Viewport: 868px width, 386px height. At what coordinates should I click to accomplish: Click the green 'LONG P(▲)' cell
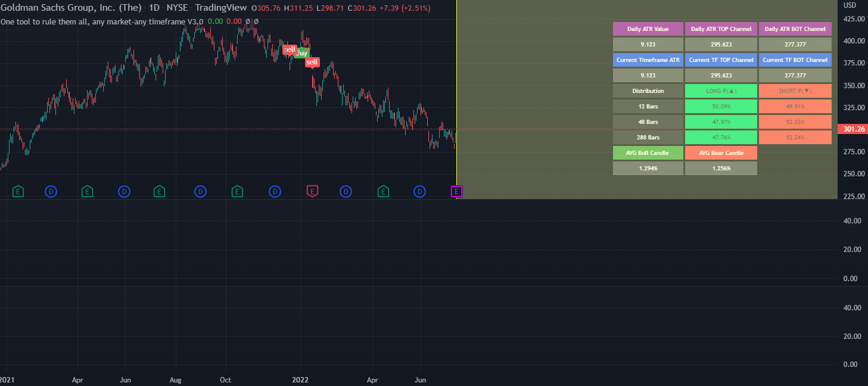(721, 91)
